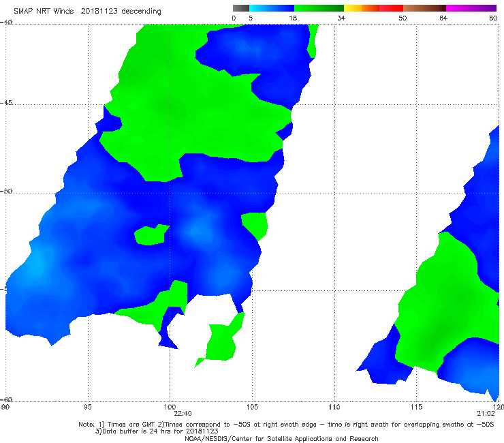Click the magenta 64-80 segment of the color bar
Image resolution: width=504 pixels, height=443 pixels.
coord(471,8)
